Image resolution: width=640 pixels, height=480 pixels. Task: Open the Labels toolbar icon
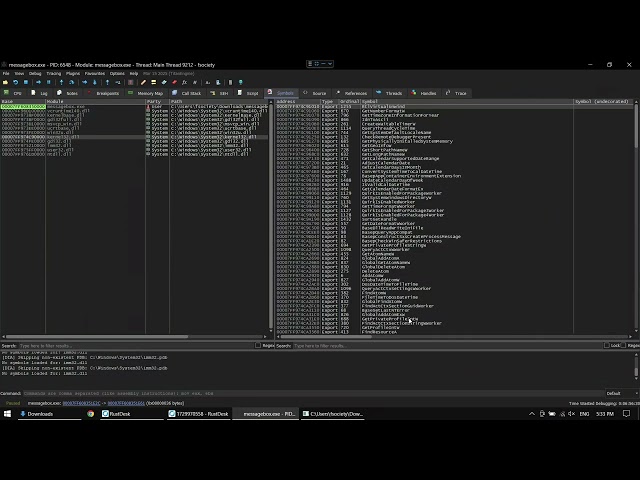(x=164, y=82)
